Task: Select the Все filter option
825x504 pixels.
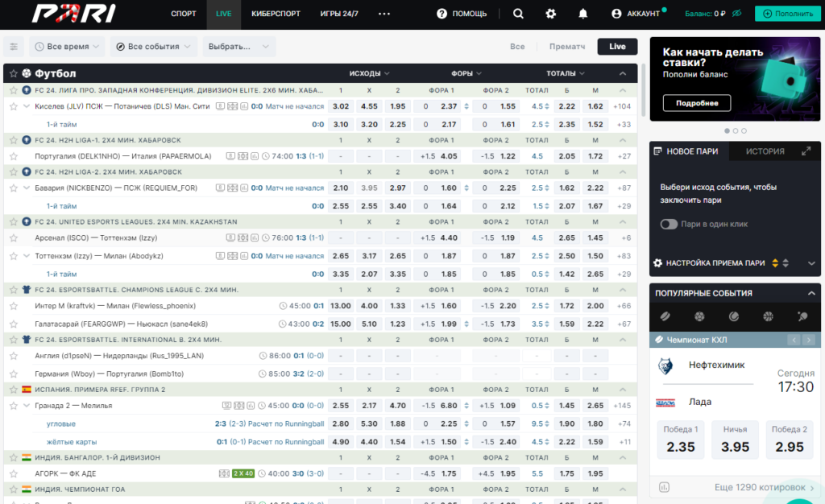Action: tap(517, 47)
